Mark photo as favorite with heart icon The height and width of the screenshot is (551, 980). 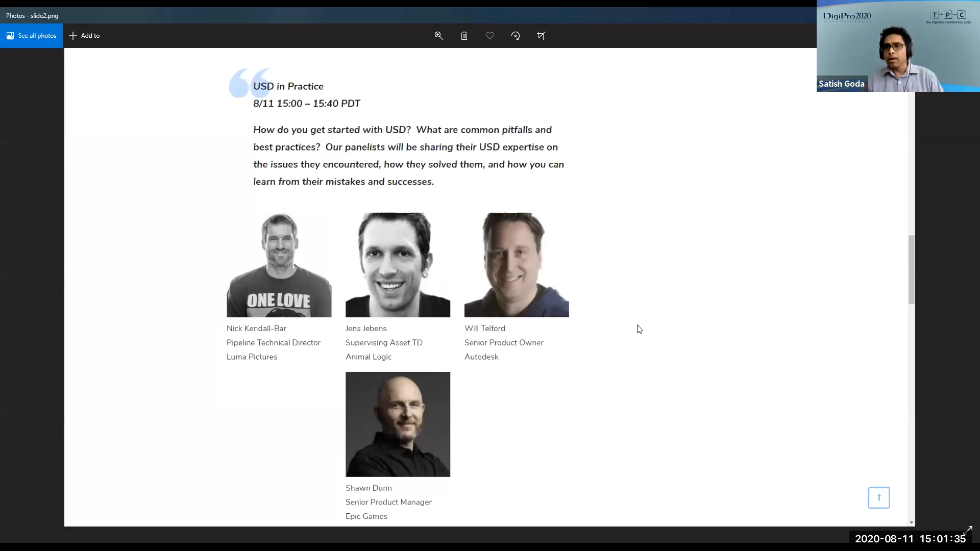490,36
